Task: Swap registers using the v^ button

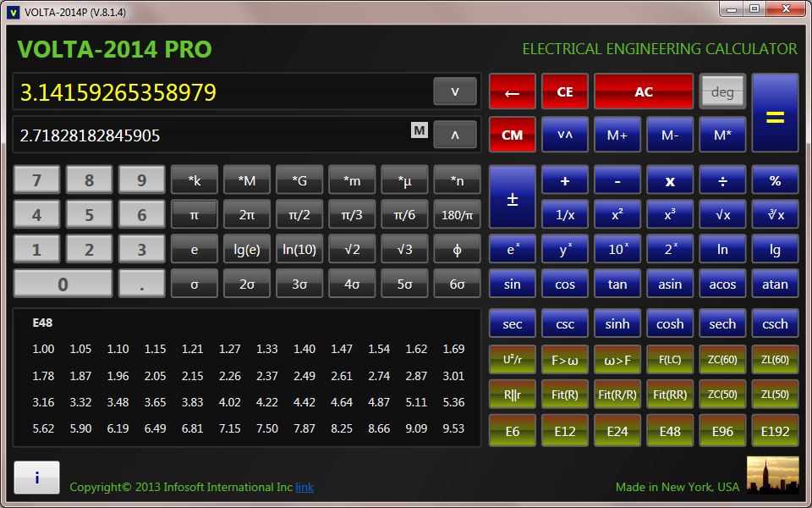Action: [565, 135]
